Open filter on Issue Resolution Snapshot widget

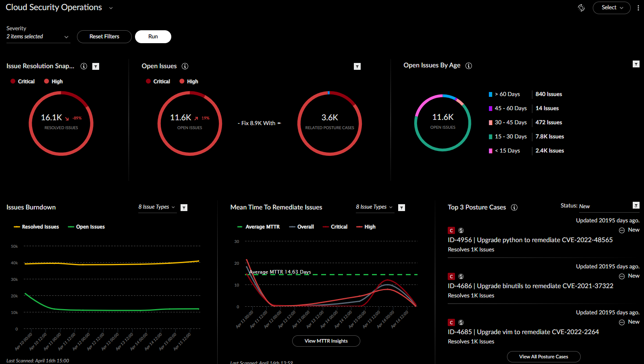[96, 67]
